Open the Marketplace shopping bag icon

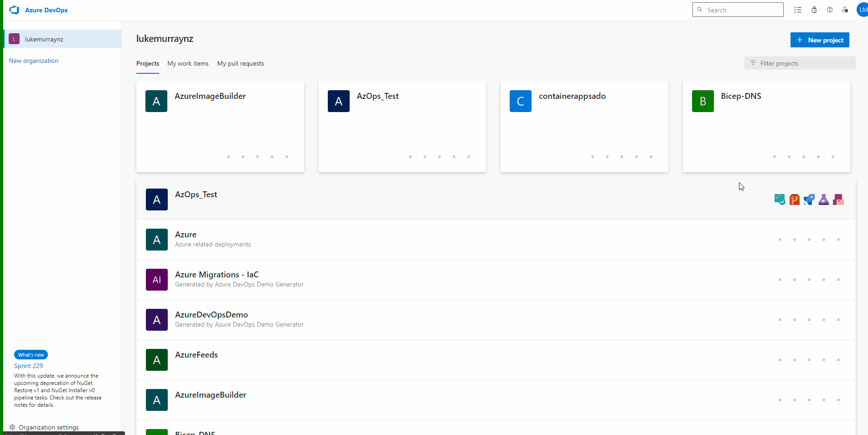814,10
